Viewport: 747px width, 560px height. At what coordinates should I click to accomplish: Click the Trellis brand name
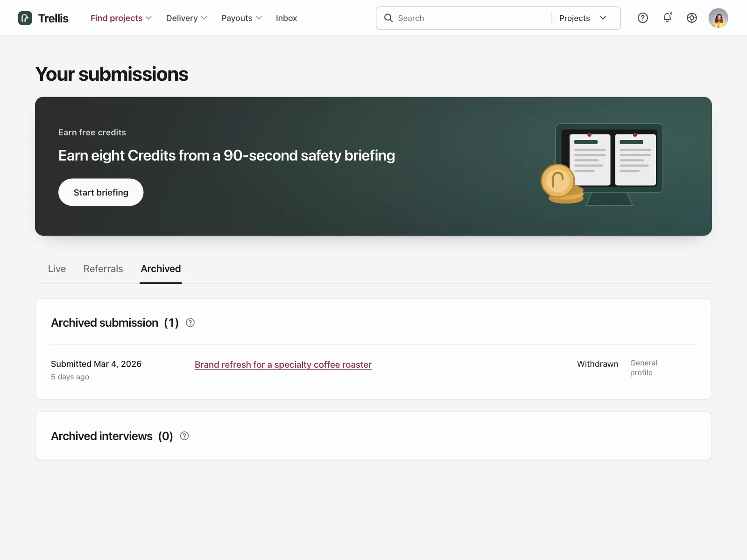pos(53,18)
